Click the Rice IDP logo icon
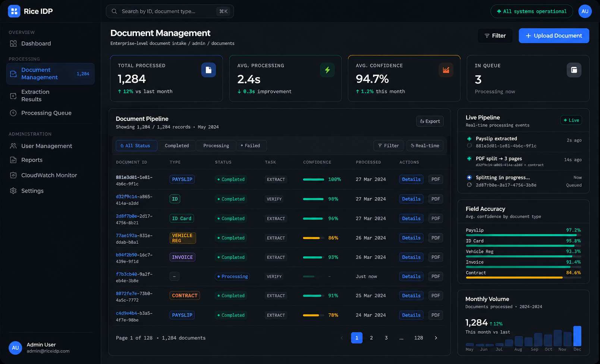600x364 pixels. click(14, 11)
